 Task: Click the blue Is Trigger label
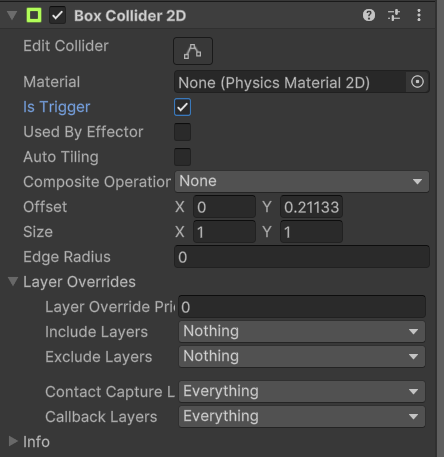(x=57, y=107)
